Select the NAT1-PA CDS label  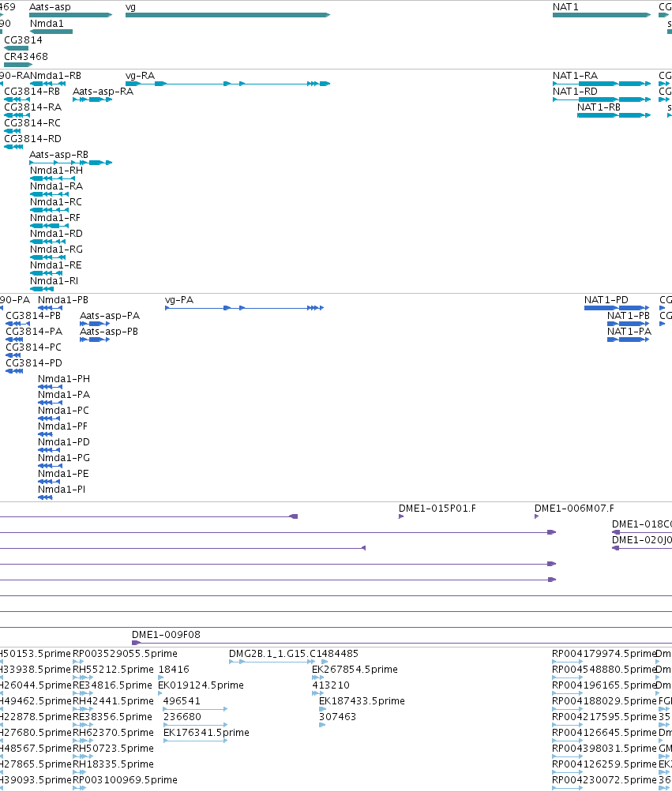pos(629,332)
